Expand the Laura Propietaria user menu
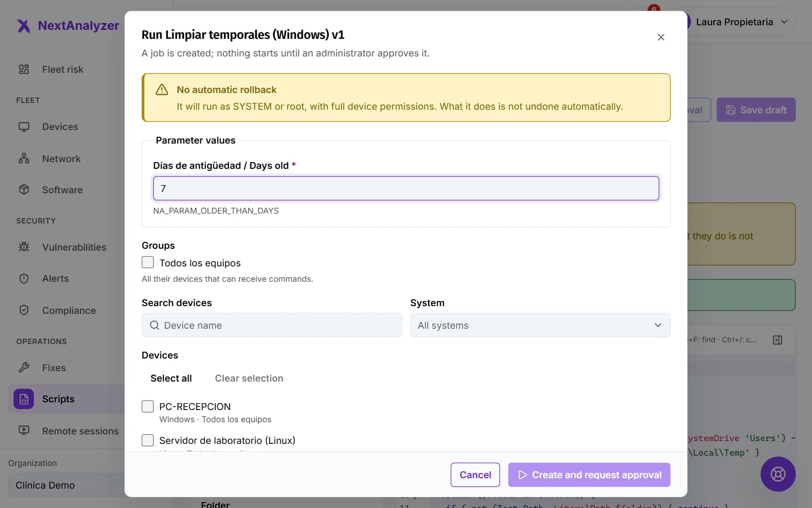 tap(741, 22)
